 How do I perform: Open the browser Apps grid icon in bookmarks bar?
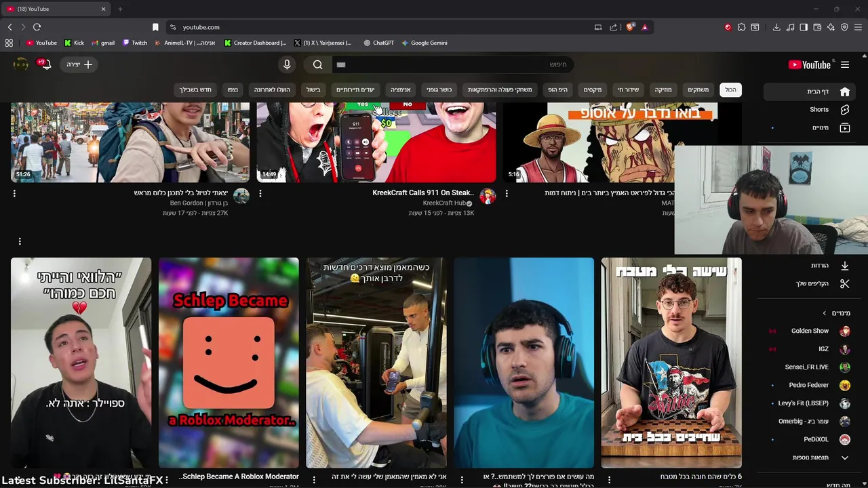pos(9,43)
